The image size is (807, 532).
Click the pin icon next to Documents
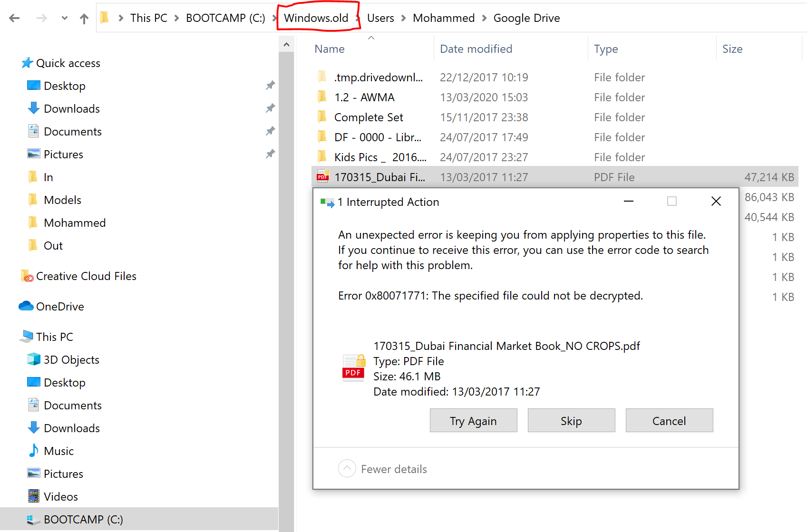click(x=270, y=131)
